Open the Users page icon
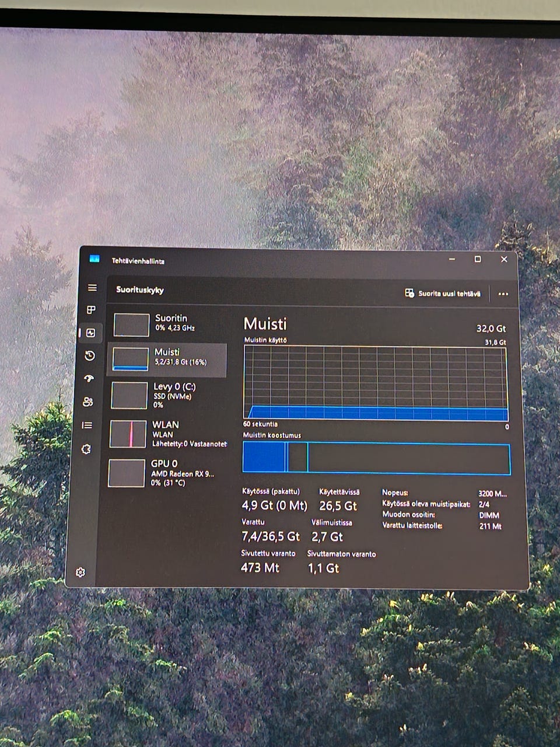 [88, 402]
